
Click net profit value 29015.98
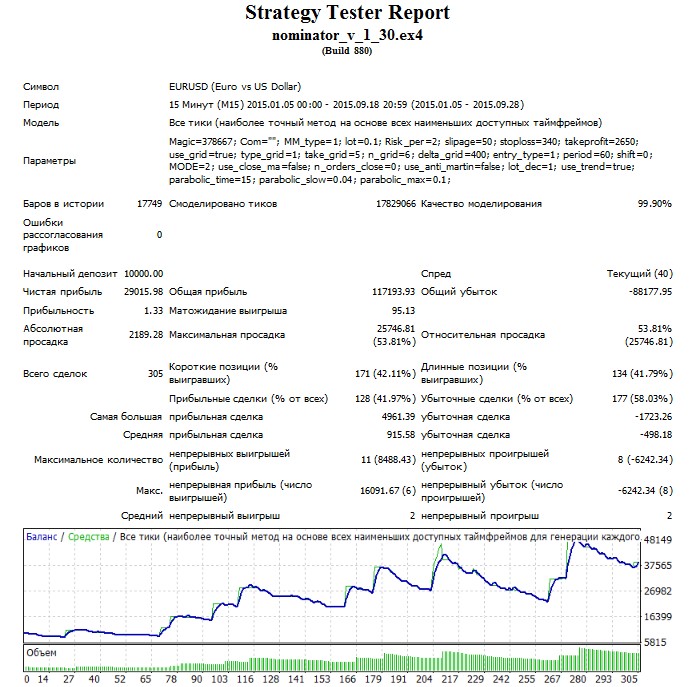point(143,292)
